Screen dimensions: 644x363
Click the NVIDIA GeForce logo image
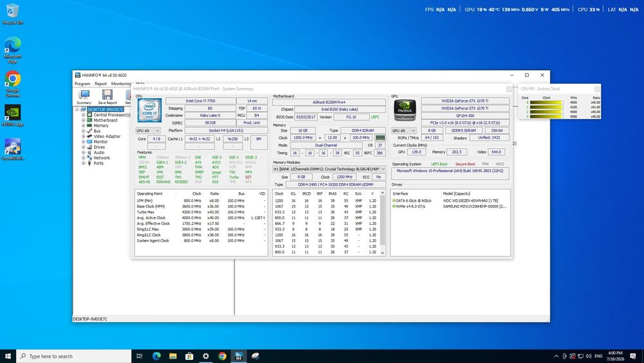point(405,110)
